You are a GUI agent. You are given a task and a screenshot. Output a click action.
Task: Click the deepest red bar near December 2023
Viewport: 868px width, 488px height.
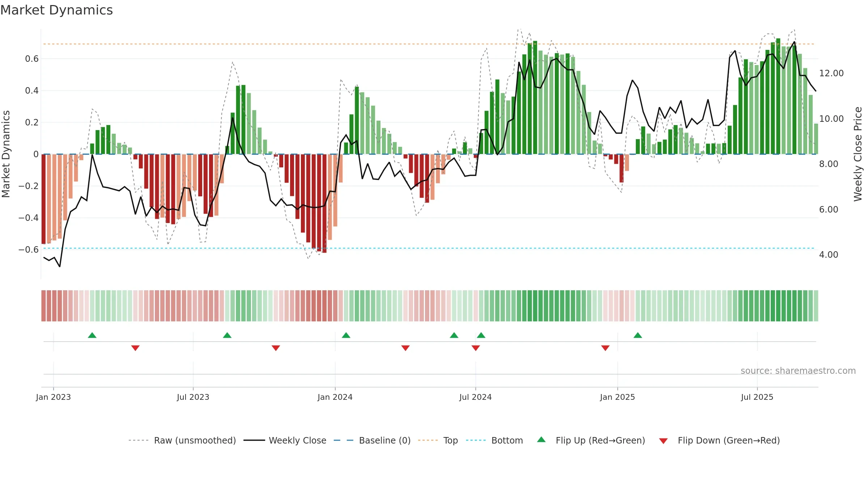324,203
